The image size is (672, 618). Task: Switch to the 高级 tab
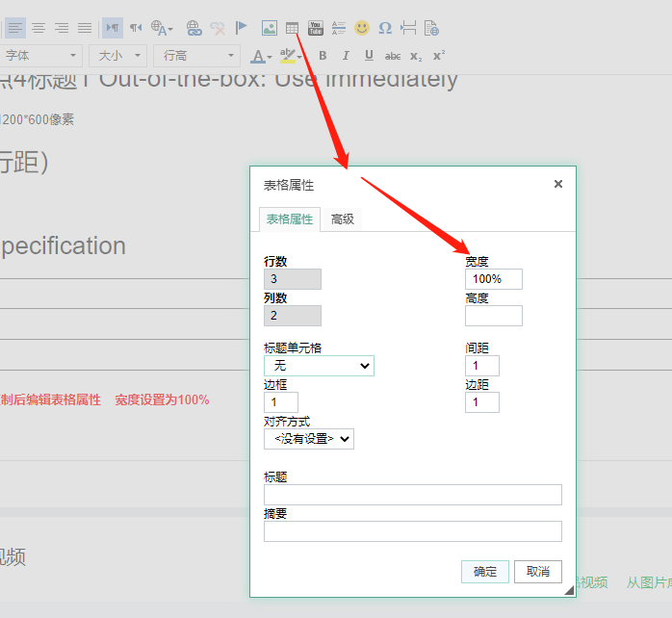click(x=343, y=219)
